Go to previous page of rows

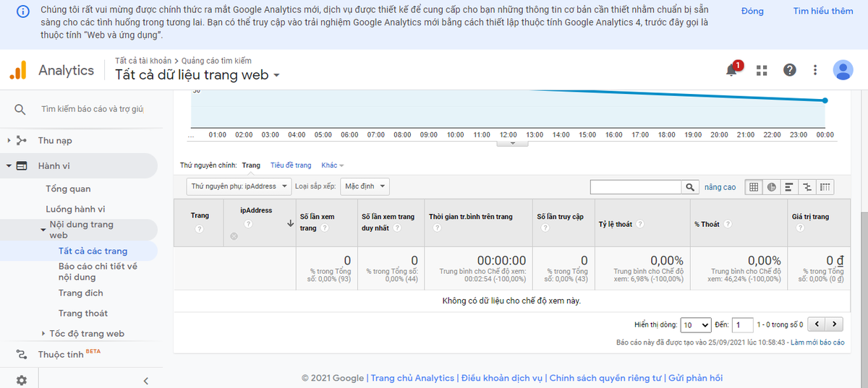tap(816, 324)
